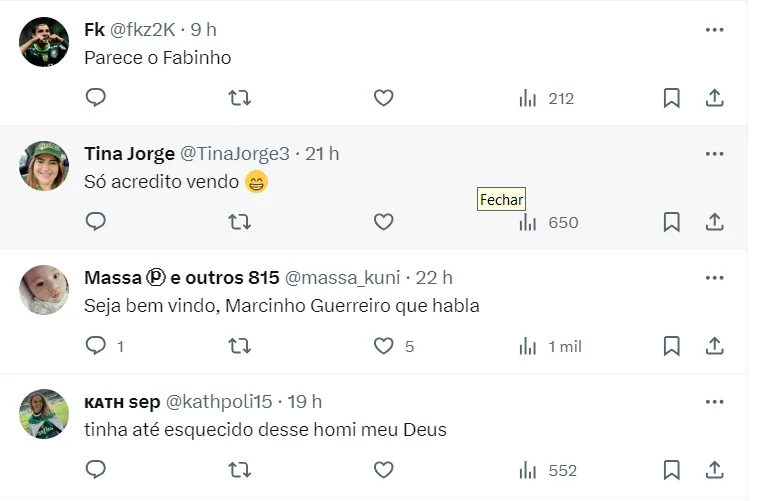Like Tina Jorge's tweet

384,222
